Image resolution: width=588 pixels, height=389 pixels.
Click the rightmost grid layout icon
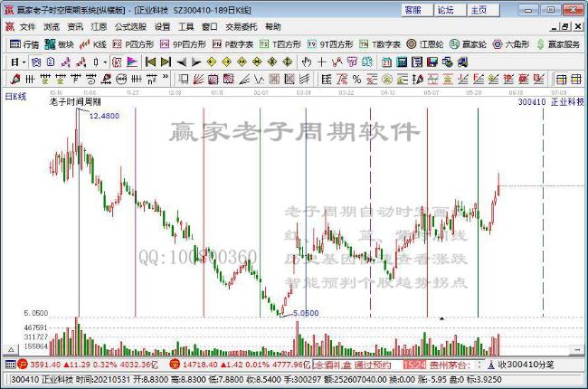coord(576,79)
